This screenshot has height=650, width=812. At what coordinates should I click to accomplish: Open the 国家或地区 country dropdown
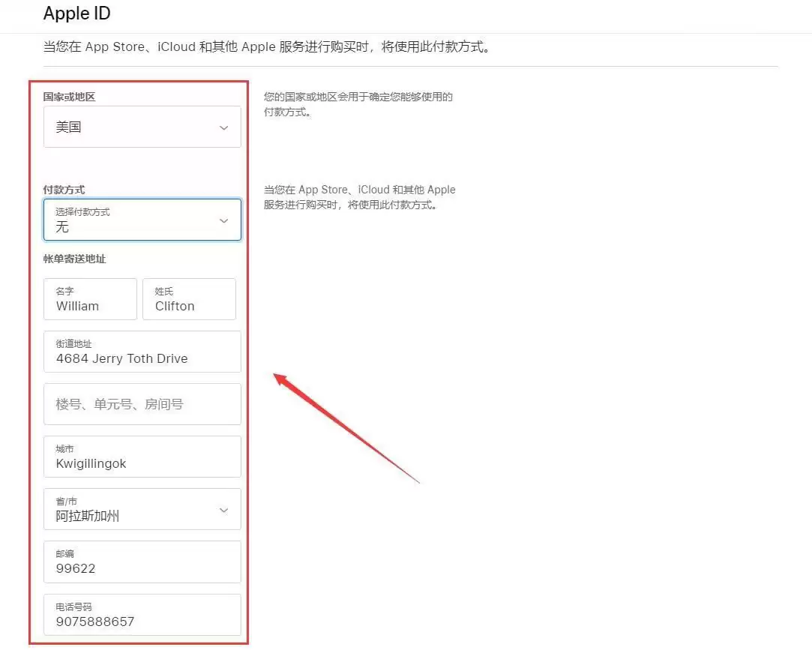click(x=142, y=127)
